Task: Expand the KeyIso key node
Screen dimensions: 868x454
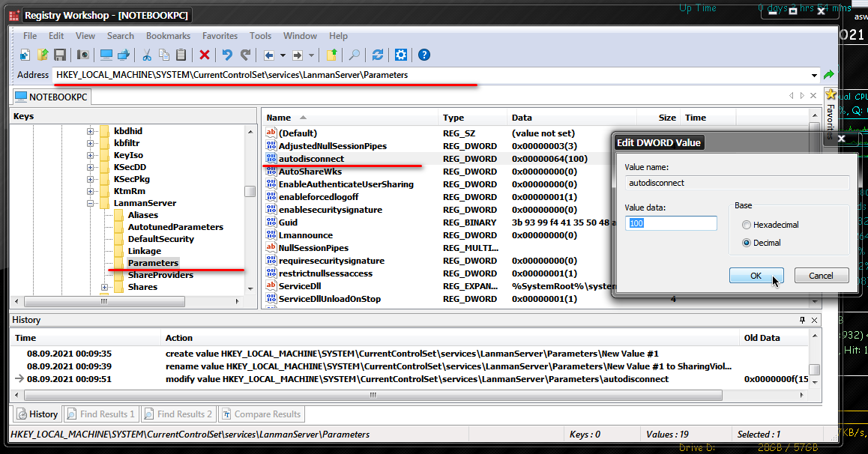Action: pos(90,155)
